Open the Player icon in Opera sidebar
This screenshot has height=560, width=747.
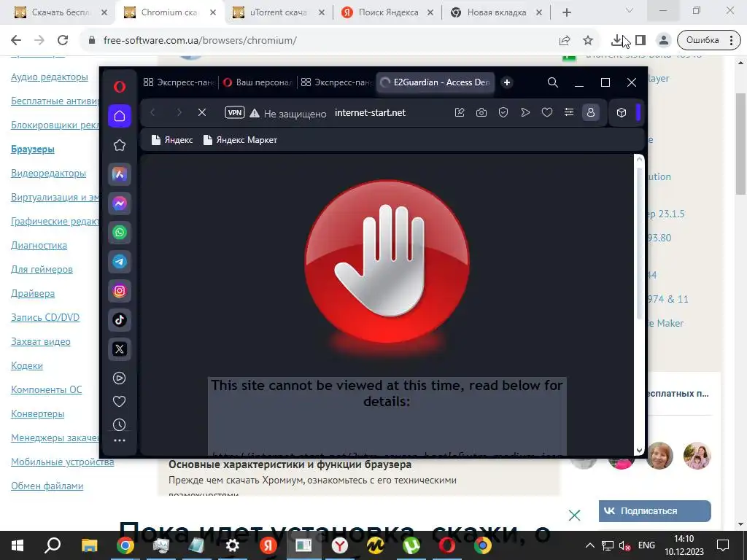click(x=119, y=378)
